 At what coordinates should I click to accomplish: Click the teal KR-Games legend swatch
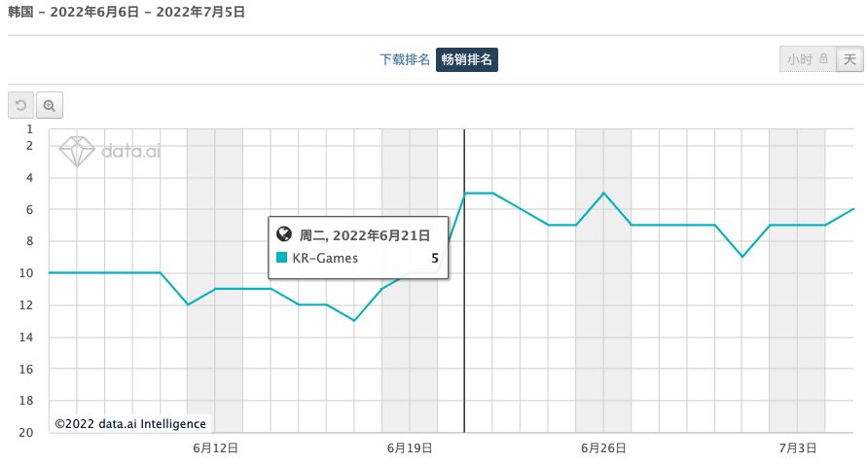point(282,258)
